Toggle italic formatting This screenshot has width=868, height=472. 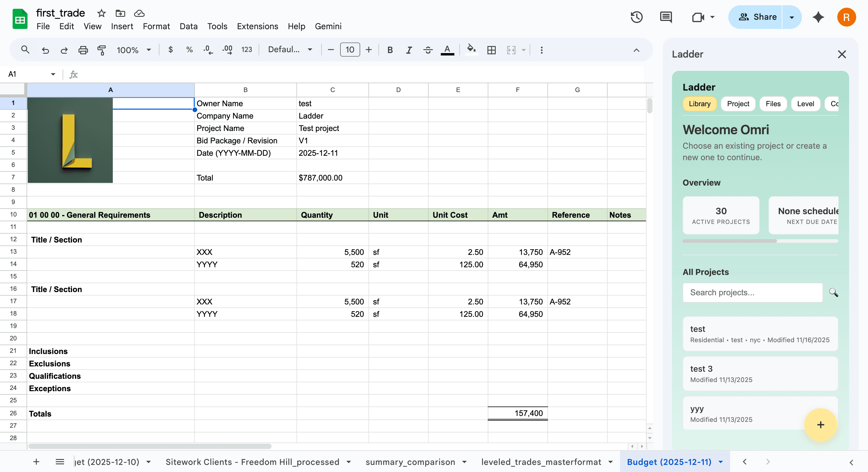click(x=409, y=50)
